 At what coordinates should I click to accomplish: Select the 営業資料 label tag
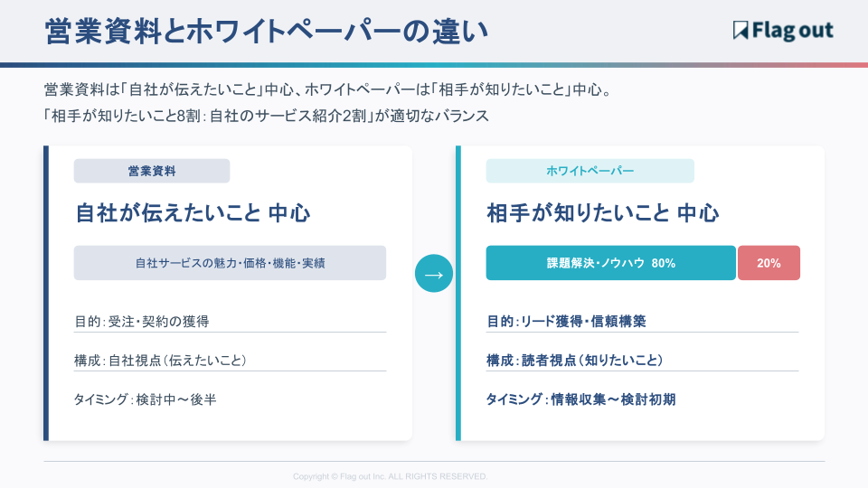[152, 171]
